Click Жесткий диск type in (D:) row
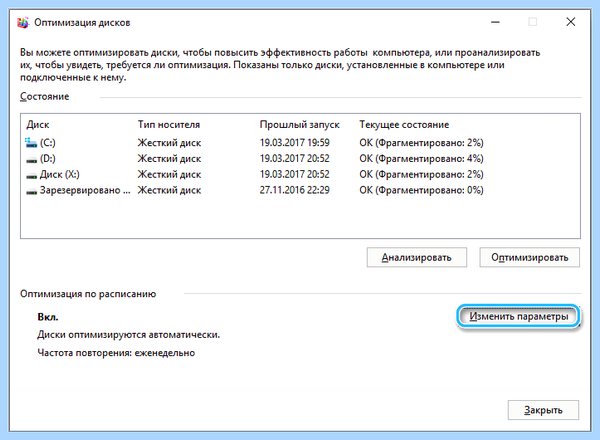Screen dimensions: 600x440 click(x=169, y=159)
